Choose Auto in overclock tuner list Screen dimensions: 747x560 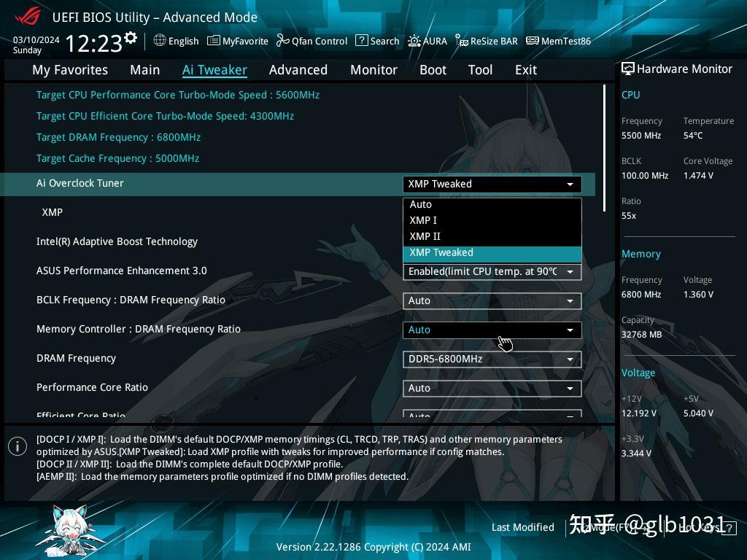(x=492, y=204)
